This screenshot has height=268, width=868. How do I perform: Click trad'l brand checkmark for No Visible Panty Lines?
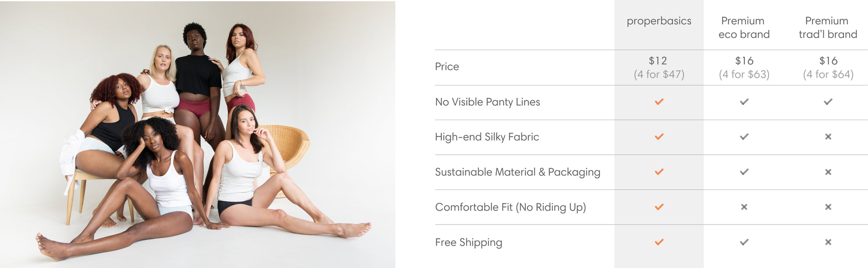828,102
